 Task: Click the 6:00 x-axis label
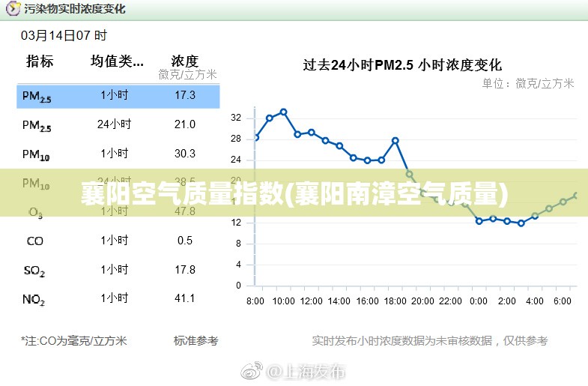point(563,301)
